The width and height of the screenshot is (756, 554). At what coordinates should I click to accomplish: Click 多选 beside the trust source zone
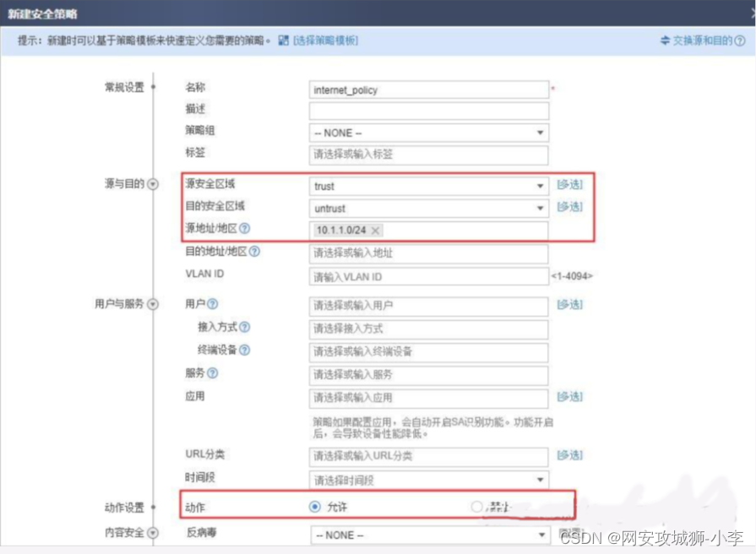(x=568, y=184)
